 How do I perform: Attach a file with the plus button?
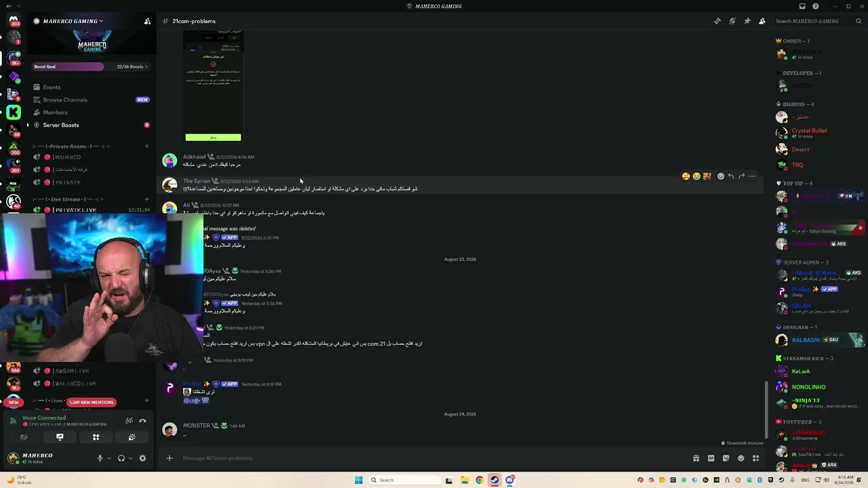coord(170,458)
